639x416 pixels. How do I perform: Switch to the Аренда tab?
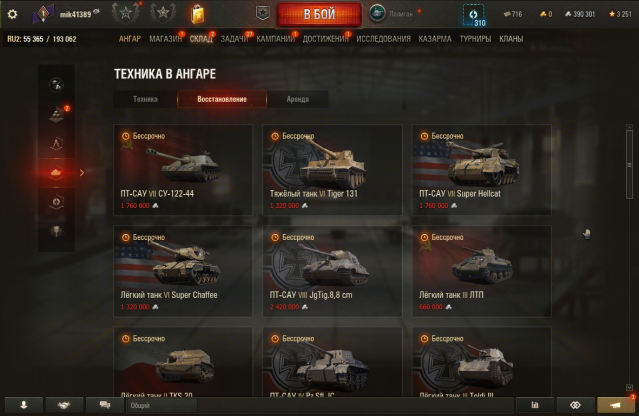(x=297, y=99)
